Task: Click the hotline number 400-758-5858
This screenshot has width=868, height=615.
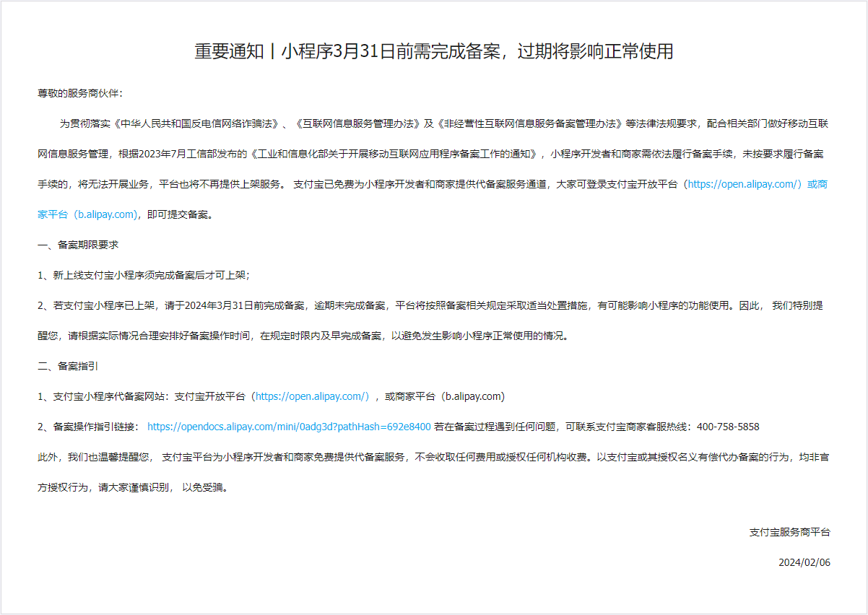Action: coord(728,427)
